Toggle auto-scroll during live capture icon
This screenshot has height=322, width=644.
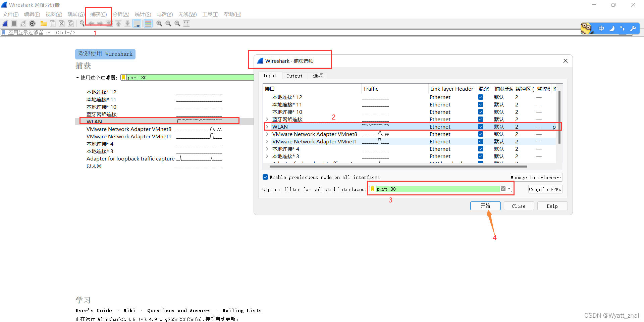[137, 24]
